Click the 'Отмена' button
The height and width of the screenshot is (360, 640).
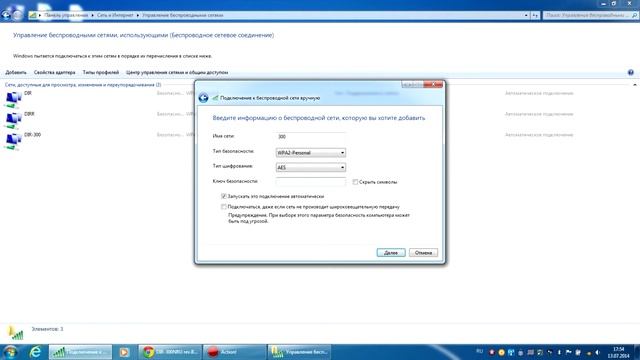click(423, 253)
